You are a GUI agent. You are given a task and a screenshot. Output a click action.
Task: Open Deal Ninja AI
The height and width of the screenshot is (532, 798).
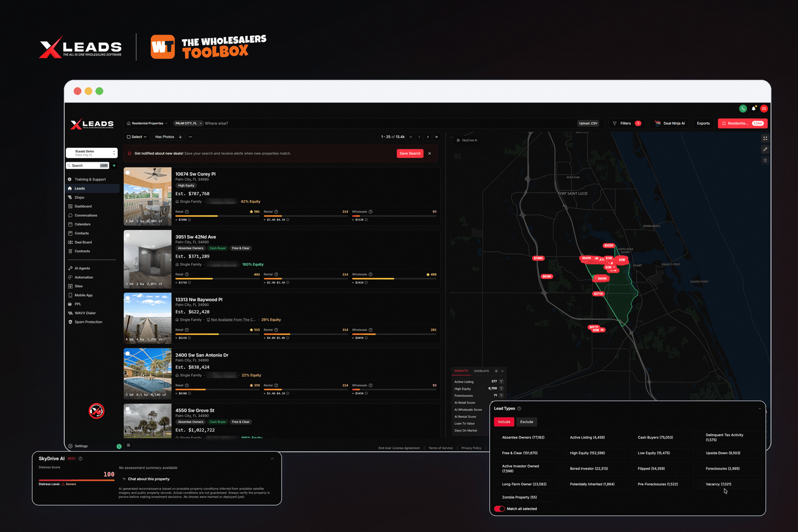pyautogui.click(x=670, y=123)
